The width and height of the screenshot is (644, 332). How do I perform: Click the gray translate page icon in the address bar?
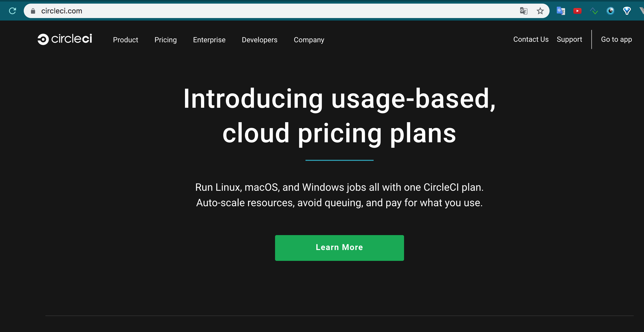[523, 11]
